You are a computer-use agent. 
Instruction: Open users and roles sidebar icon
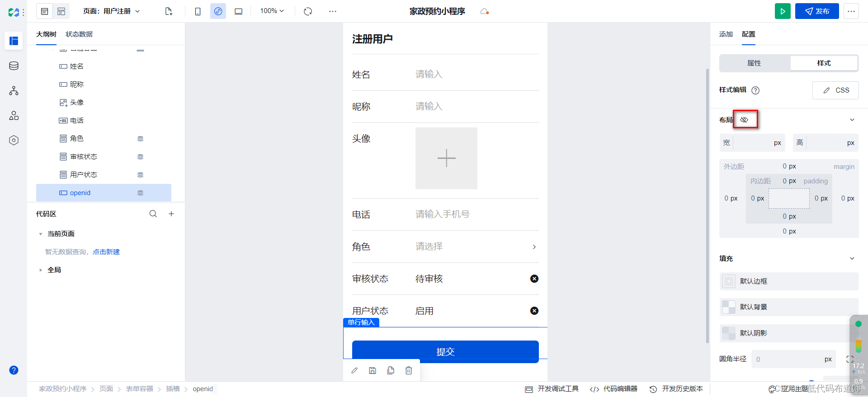[x=14, y=116]
